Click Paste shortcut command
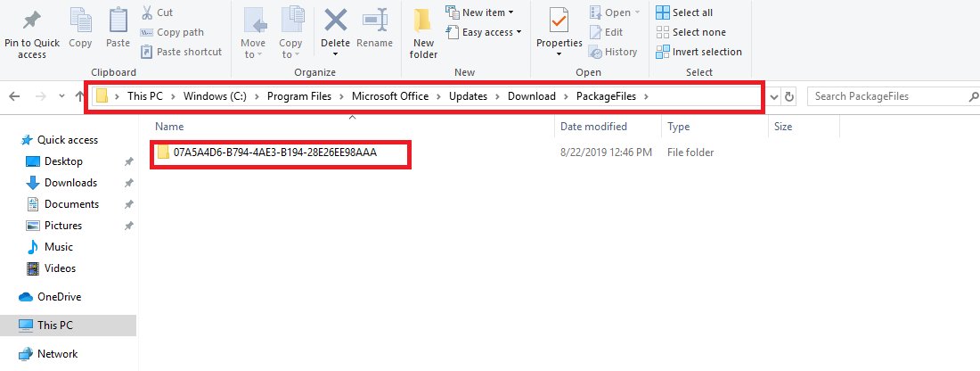 click(x=181, y=52)
